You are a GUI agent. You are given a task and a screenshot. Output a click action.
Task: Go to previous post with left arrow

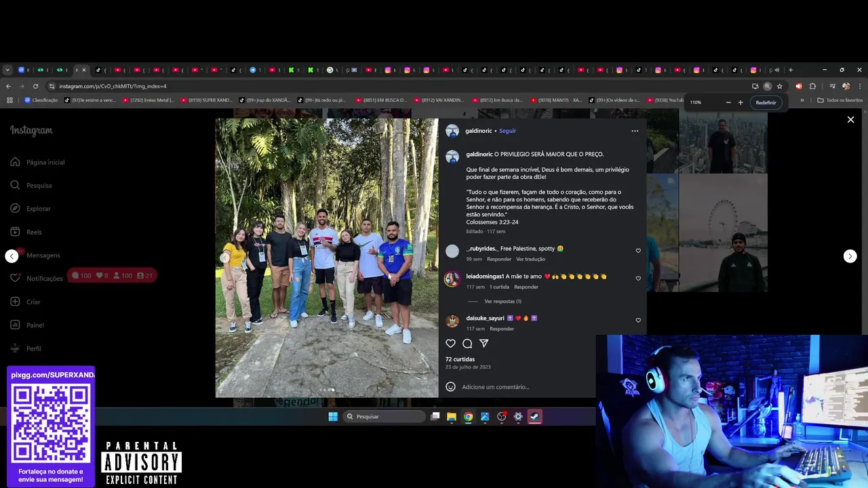[12, 256]
